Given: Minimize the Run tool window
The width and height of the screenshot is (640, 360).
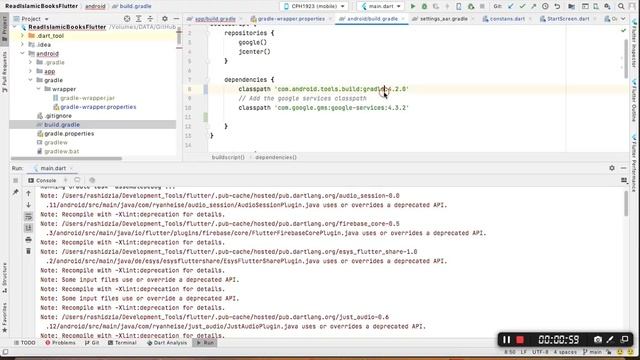Looking at the screenshot, I should 623,168.
